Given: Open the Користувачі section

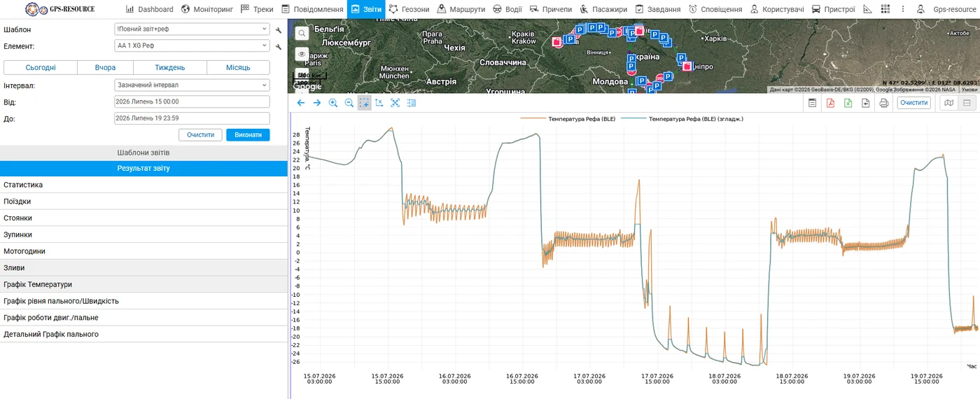Looking at the screenshot, I should pos(777,9).
